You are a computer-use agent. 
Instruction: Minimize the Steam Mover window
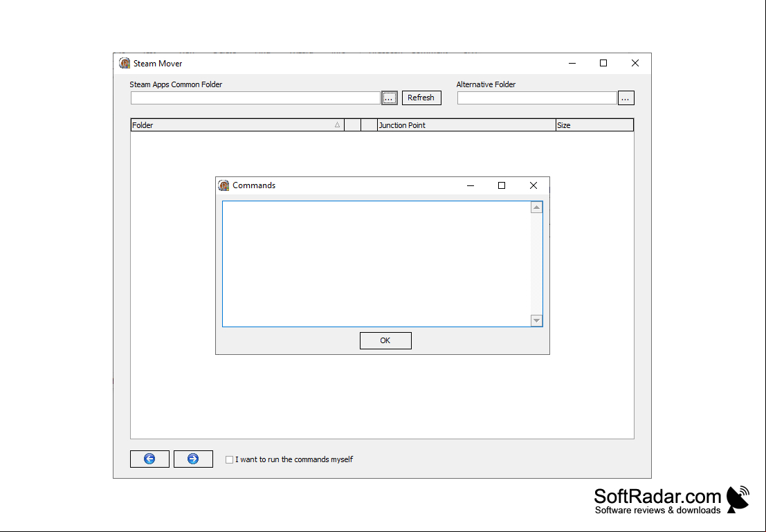572,63
